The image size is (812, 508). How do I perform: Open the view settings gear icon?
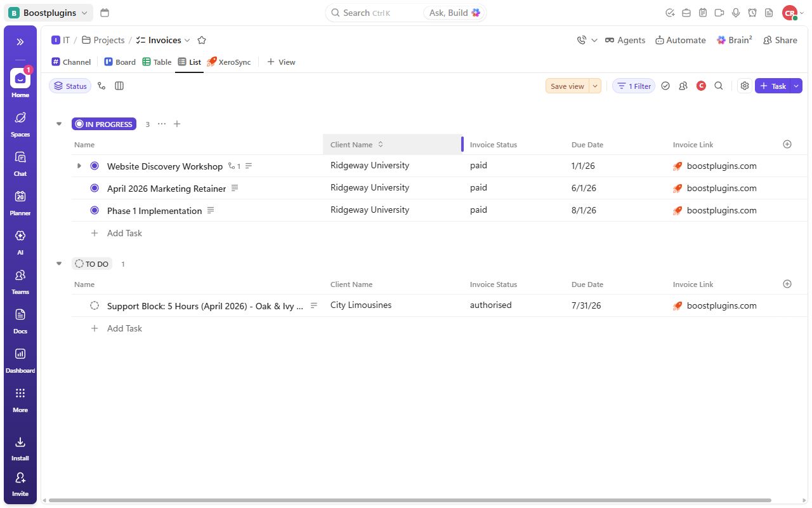(745, 86)
